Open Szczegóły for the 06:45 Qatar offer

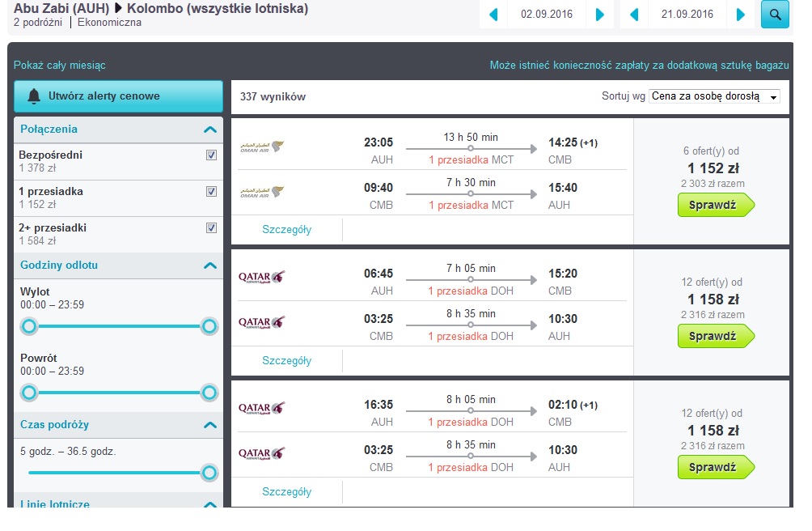286,360
